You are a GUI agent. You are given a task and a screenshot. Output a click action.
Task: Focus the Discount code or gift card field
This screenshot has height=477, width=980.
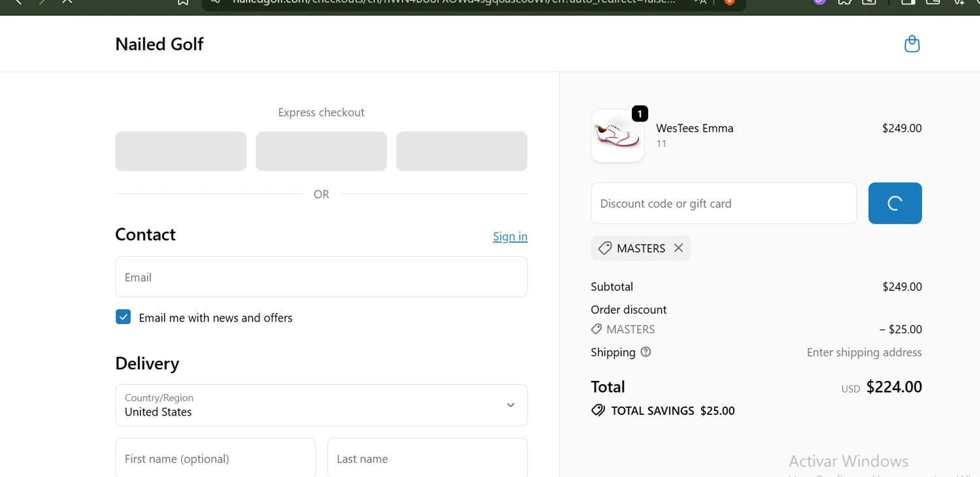(724, 203)
